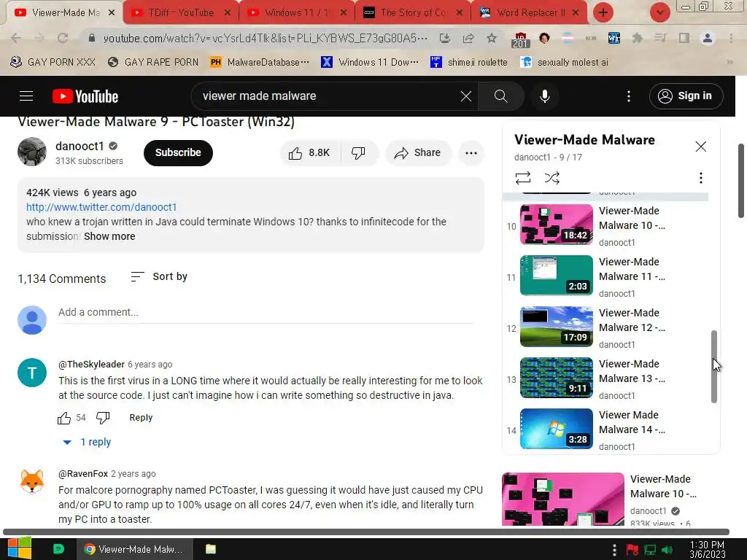The width and height of the screenshot is (747, 560).
Task: Click the Sign in button
Action: [686, 96]
